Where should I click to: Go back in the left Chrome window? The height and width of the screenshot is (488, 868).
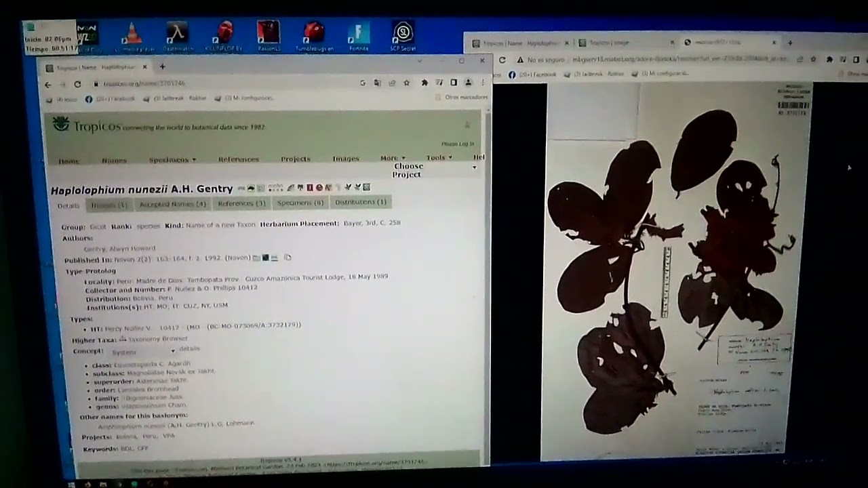click(47, 84)
